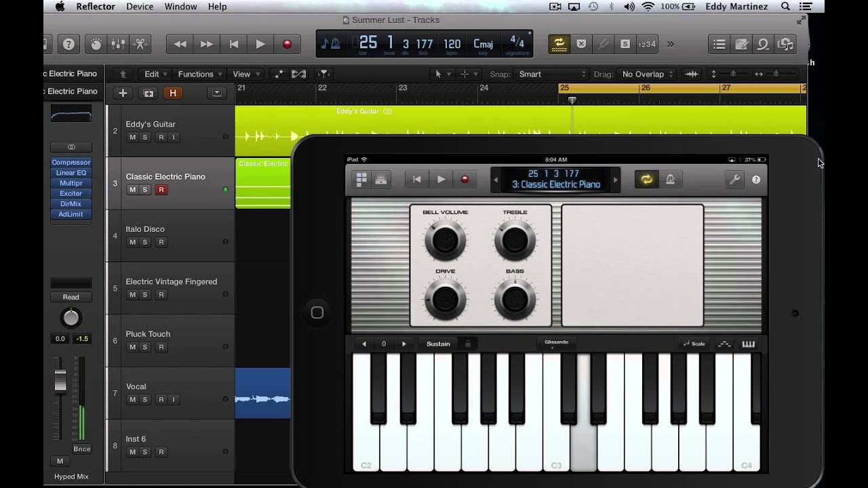Open Exciter plug-in slot
Screen dimensions: 868x488
(x=71, y=194)
